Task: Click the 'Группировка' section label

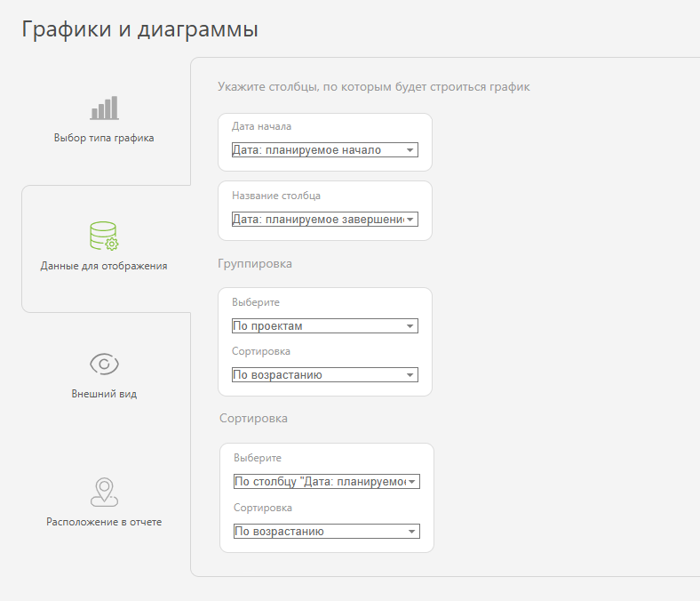Action: tap(255, 264)
